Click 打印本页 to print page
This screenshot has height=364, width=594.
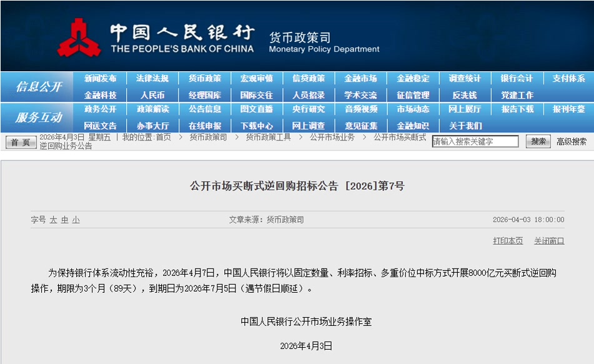pos(508,240)
